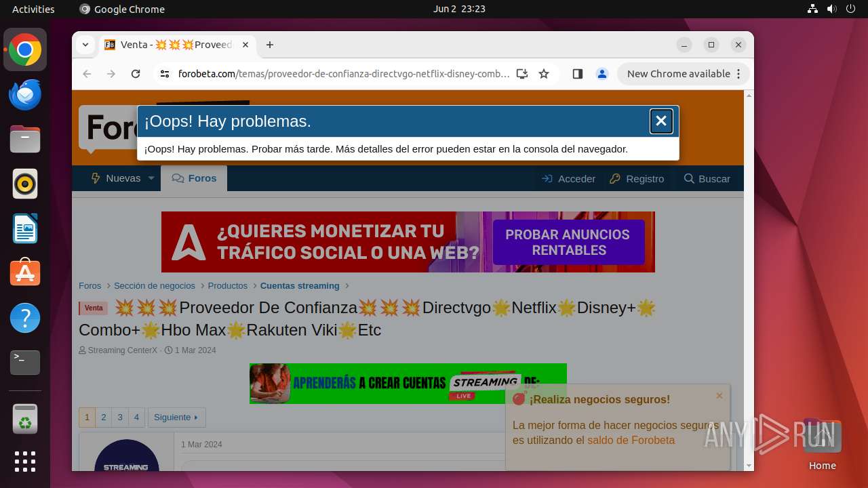868x488 pixels.
Task: Click the browser reload button
Action: [x=136, y=74]
